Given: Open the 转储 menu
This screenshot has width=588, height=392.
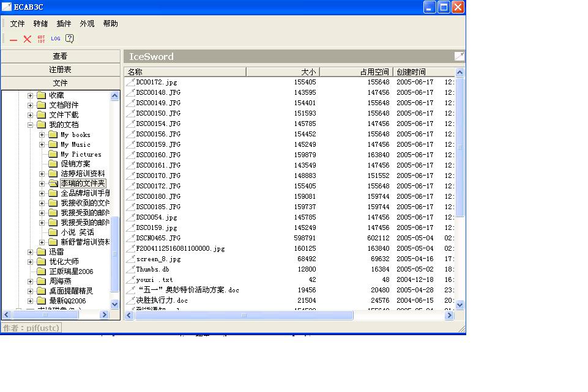Looking at the screenshot, I should (40, 24).
